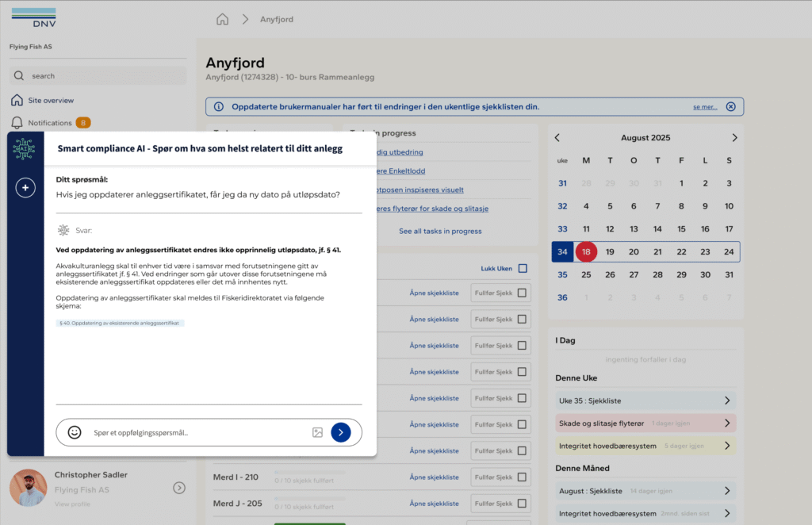Go to previous month in calendar

(557, 138)
